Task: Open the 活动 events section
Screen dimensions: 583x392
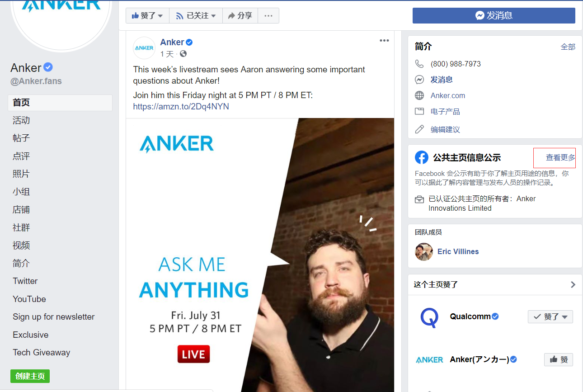Action: [21, 120]
